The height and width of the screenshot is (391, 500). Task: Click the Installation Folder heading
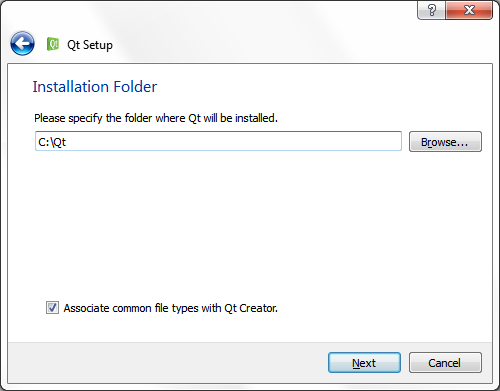point(95,87)
